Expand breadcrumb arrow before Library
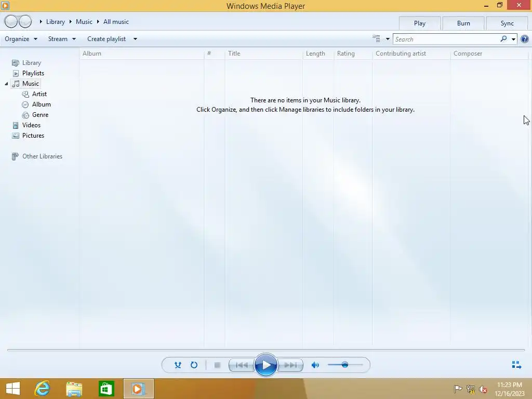The image size is (532, 399). (x=41, y=22)
